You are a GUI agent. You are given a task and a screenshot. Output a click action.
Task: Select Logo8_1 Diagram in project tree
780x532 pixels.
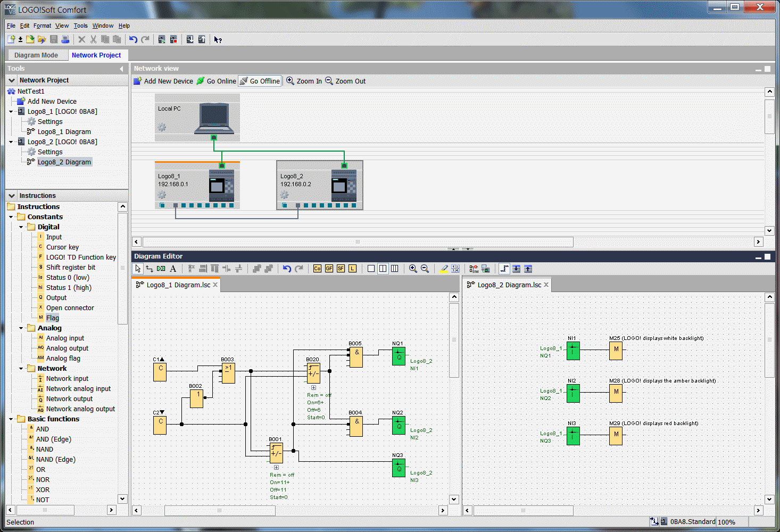[64, 132]
